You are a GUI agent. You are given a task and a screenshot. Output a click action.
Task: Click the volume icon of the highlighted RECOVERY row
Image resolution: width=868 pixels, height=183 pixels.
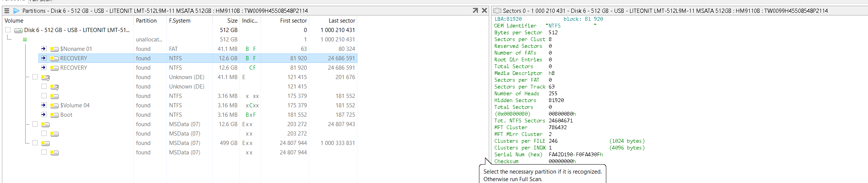point(55,58)
